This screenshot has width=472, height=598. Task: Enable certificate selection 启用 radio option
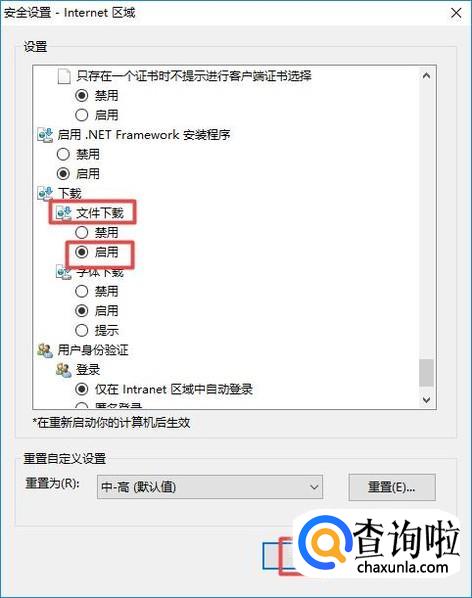82,115
